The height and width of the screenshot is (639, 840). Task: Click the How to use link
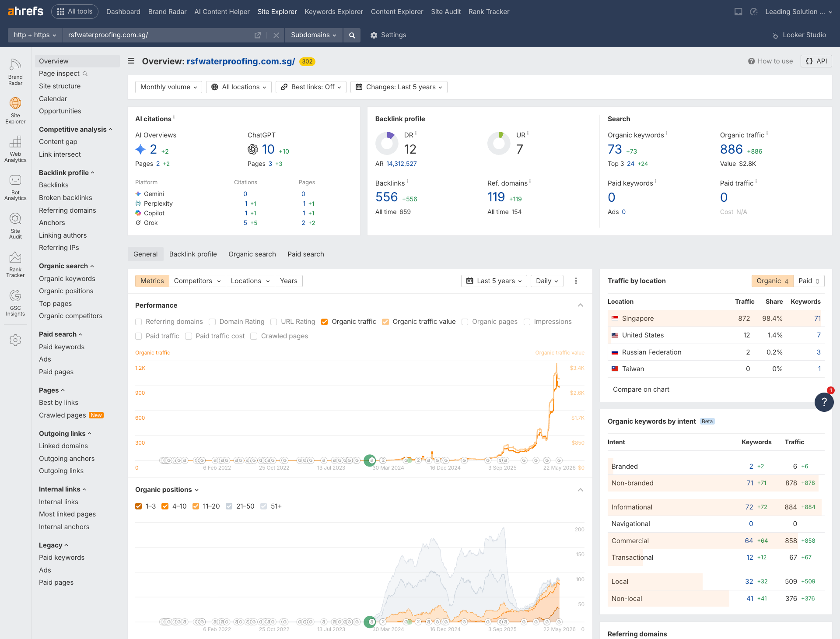pos(770,61)
